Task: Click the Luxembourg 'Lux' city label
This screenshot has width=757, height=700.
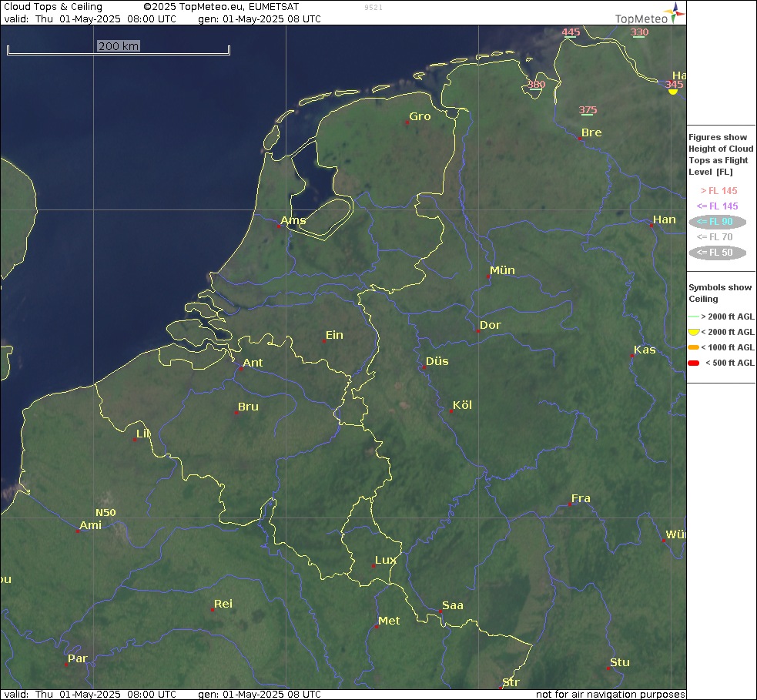Action: point(385,560)
